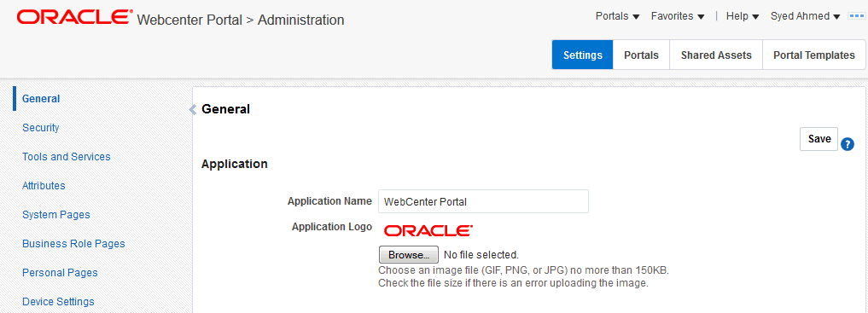Click the Oracle Application Logo preview image
The image size is (868, 313).
428,230
